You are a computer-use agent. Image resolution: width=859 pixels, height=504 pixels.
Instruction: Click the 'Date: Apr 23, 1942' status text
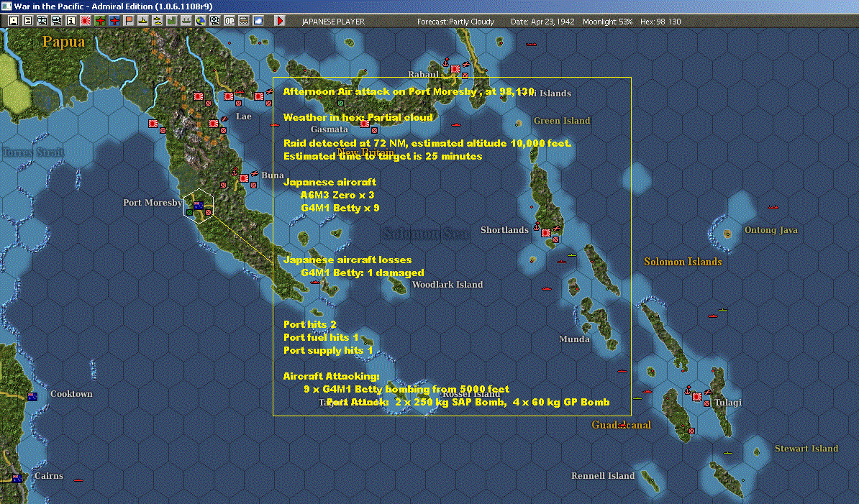tap(542, 22)
